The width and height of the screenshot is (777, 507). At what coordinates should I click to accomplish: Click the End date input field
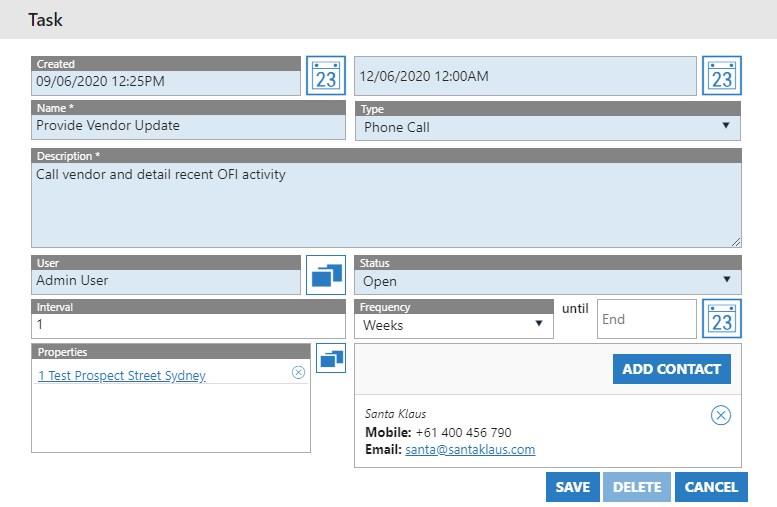point(646,319)
